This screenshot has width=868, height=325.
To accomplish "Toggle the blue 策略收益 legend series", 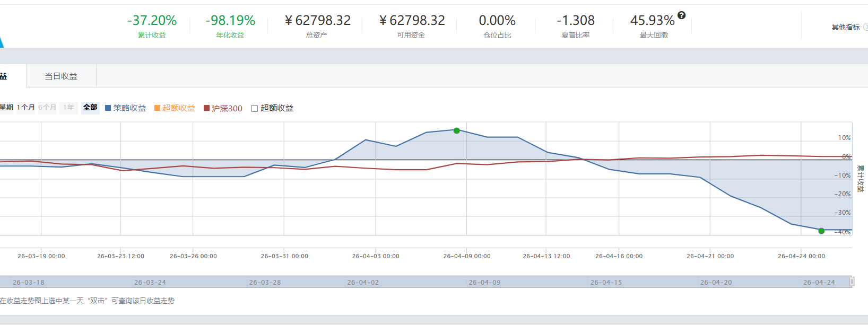I will (125, 108).
